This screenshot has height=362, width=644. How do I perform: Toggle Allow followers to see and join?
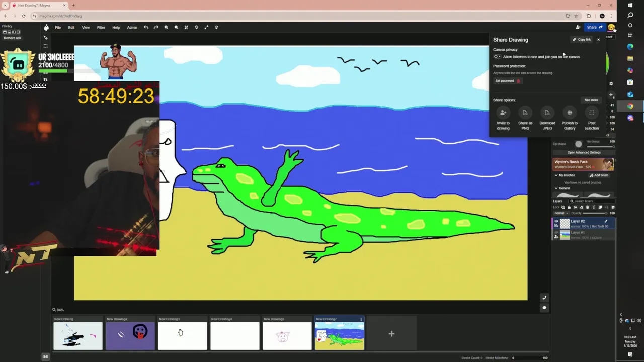(x=497, y=57)
